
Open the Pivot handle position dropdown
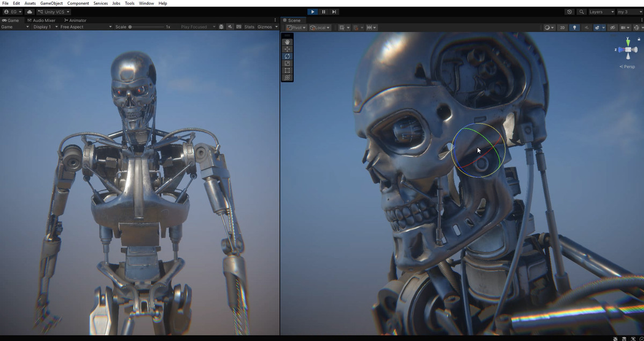click(x=296, y=27)
